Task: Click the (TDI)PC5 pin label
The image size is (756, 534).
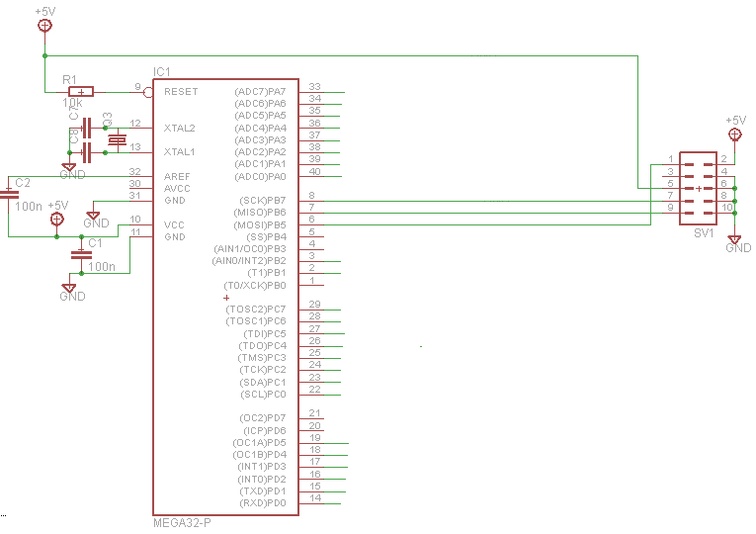Action: [x=265, y=334]
